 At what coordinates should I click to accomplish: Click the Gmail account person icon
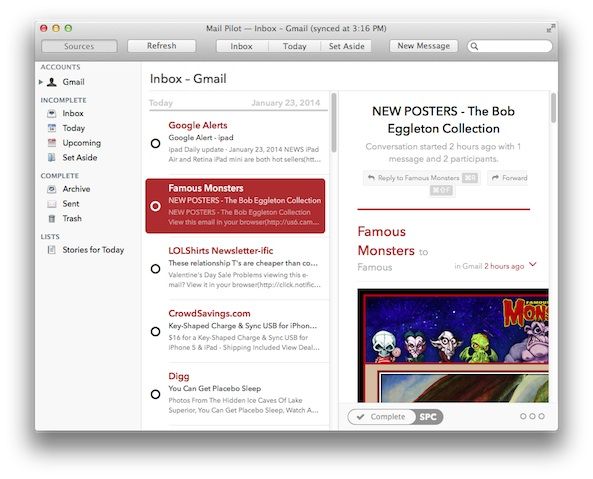tap(52, 82)
